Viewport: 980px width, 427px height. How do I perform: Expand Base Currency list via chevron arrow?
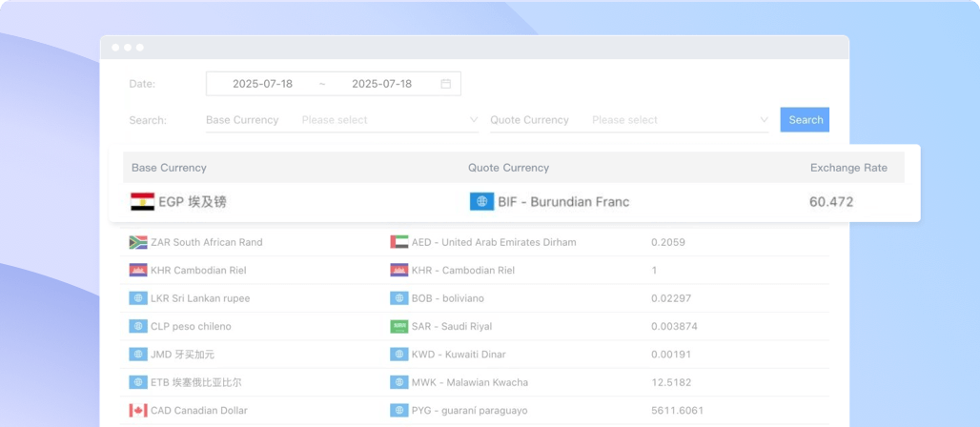pyautogui.click(x=474, y=120)
